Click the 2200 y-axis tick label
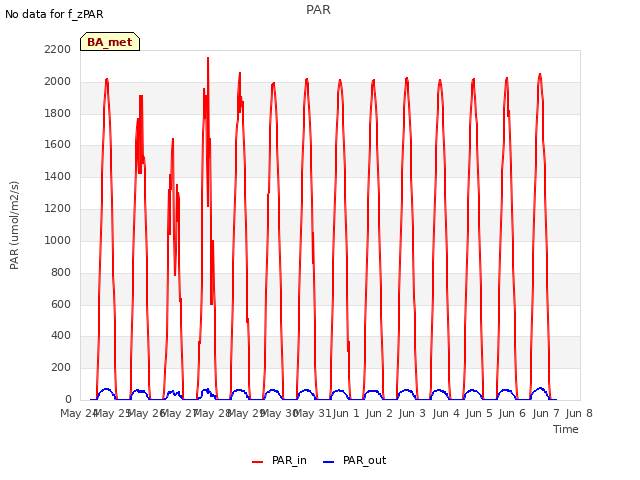Image resolution: width=640 pixels, height=480 pixels. tap(58, 49)
